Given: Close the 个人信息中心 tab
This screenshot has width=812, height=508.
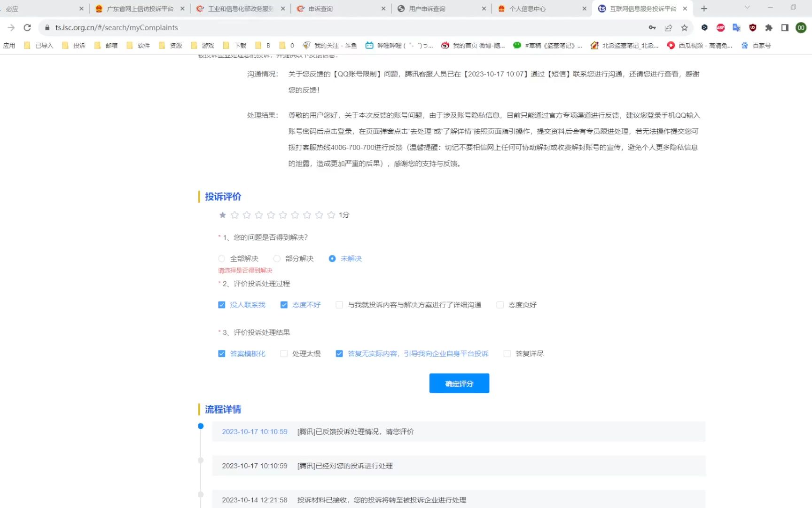Looking at the screenshot, I should pyautogui.click(x=584, y=8).
